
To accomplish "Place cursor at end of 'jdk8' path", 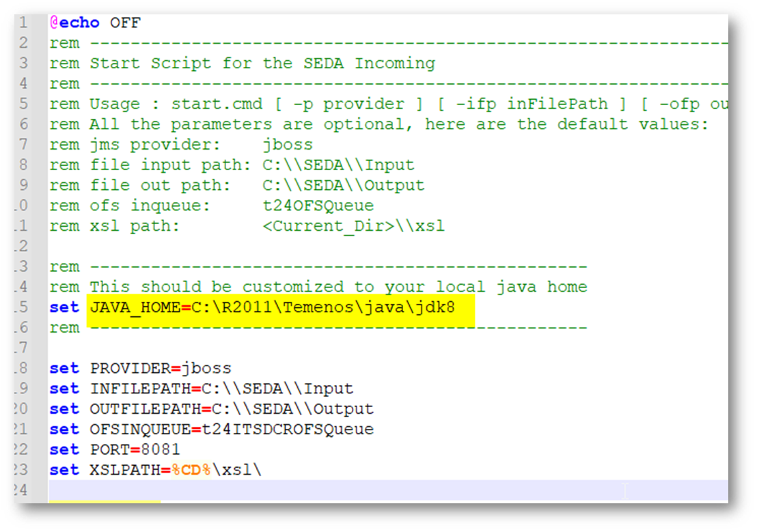I will [x=456, y=307].
